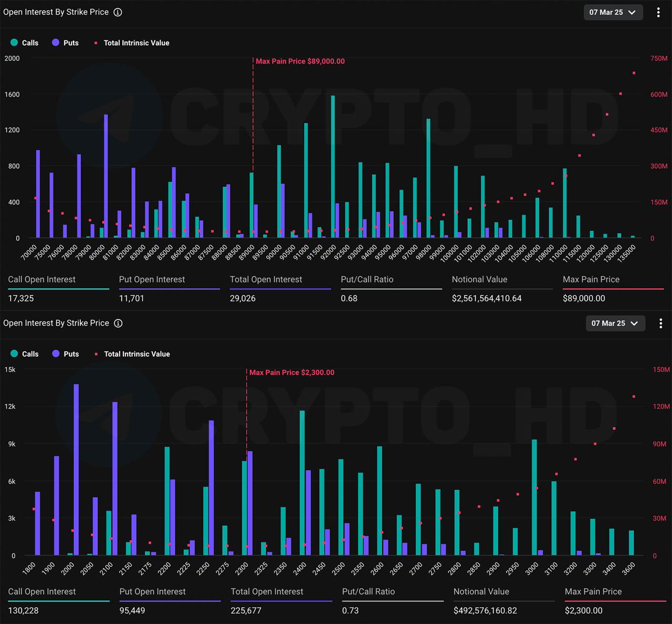Click the 135000 strike label on x-axis
This screenshot has width=672, height=624.
(626, 253)
